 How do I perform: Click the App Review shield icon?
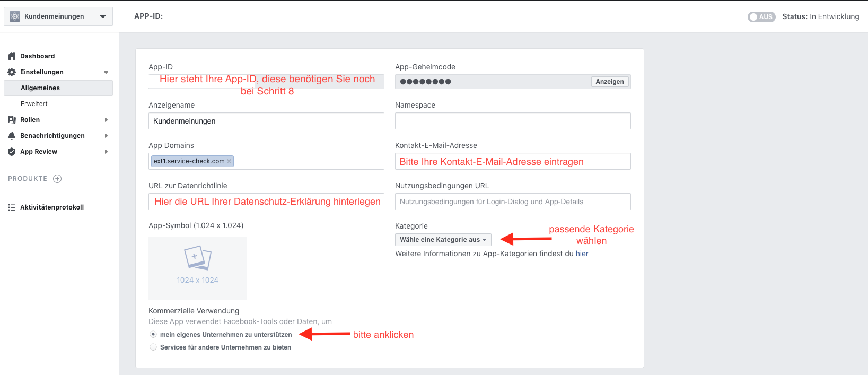pos(12,152)
